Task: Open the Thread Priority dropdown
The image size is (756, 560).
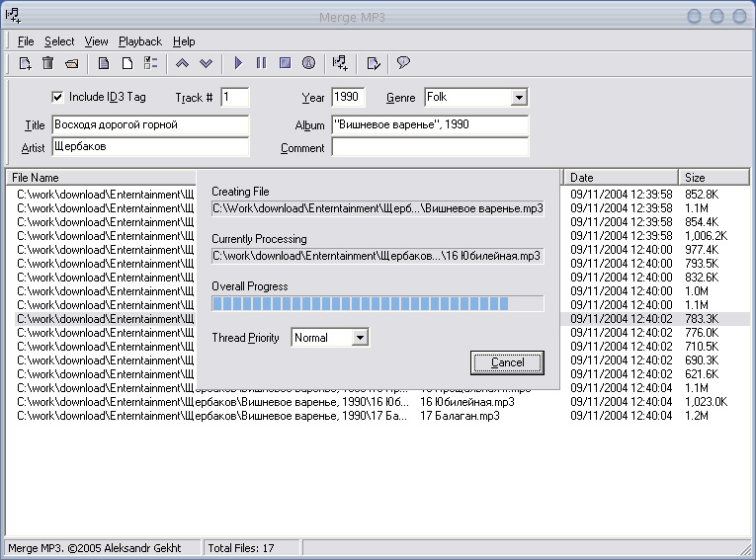Action: tap(360, 338)
